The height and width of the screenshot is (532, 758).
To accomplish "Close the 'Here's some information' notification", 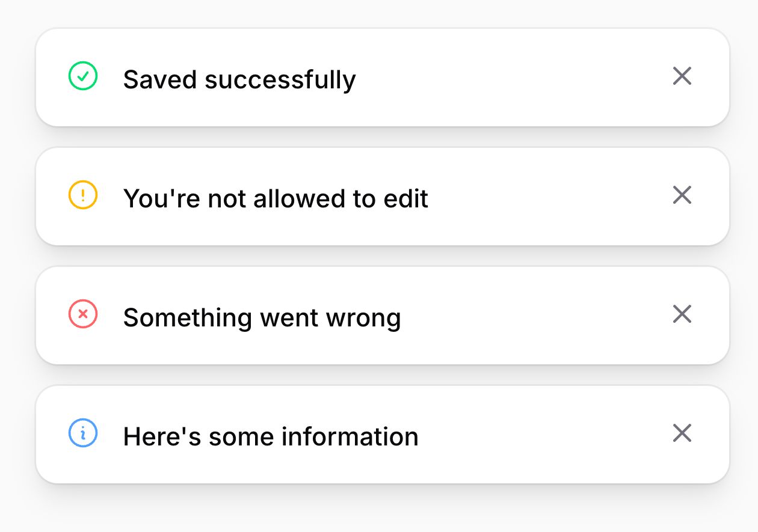I will click(x=682, y=433).
